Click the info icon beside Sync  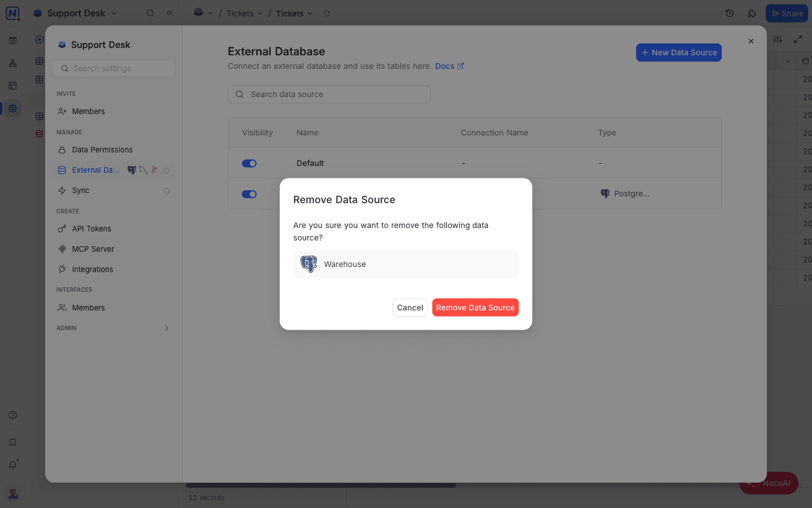(166, 191)
